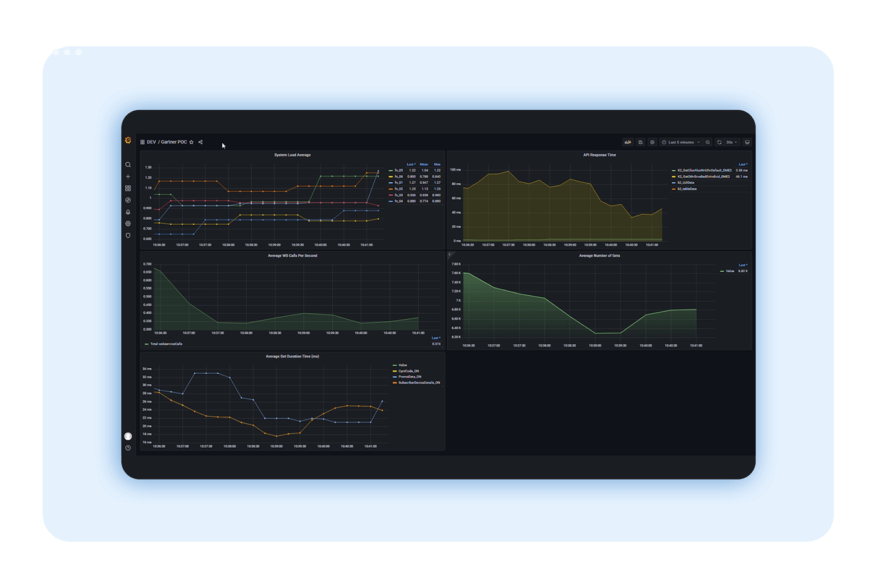The image size is (877, 588).
Task: Add a new panel to dashboard
Action: tap(628, 142)
